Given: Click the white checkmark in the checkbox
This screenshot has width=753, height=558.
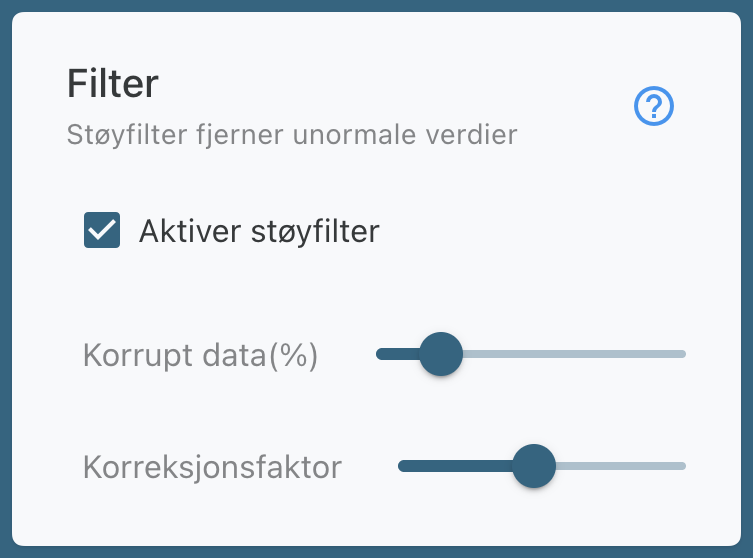Looking at the screenshot, I should point(102,231).
